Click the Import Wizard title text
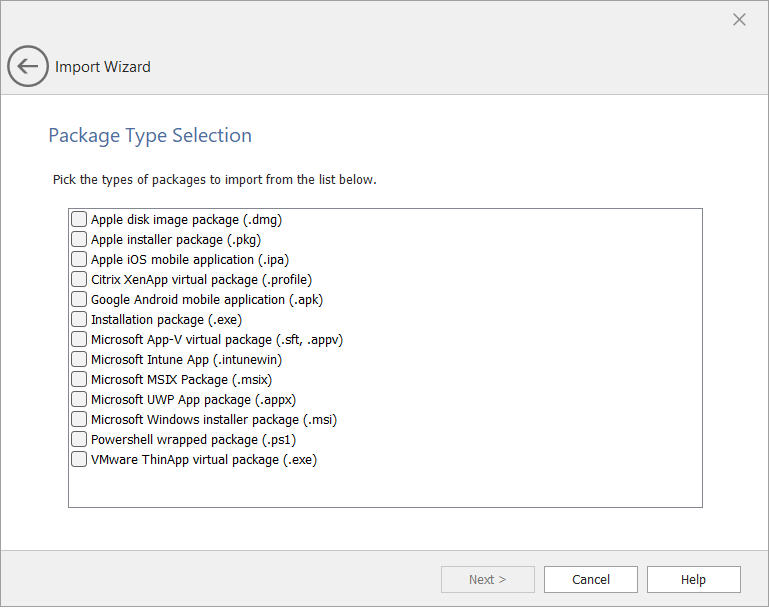769x610 pixels. 103,67
